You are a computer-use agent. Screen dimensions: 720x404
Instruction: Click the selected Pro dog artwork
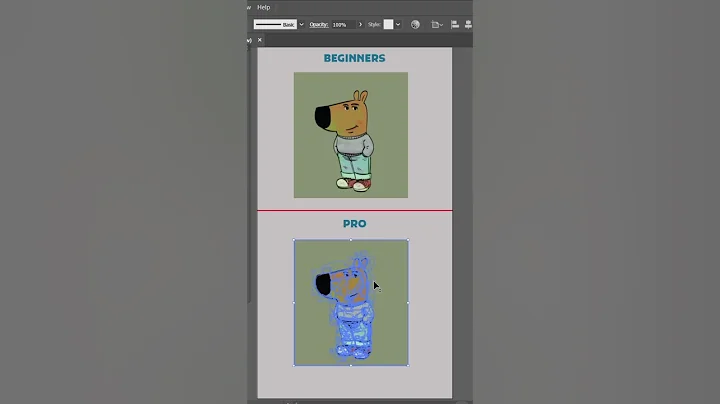pos(351,303)
